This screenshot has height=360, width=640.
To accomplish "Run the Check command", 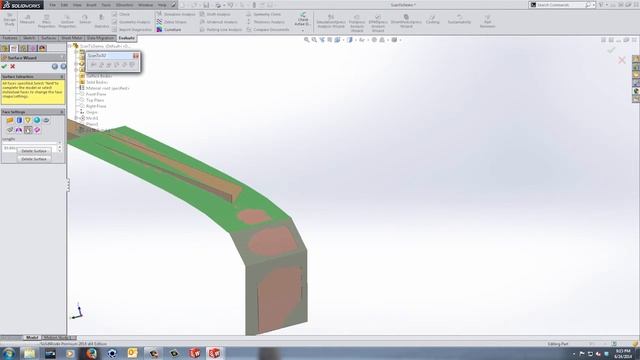I will pyautogui.click(x=121, y=14).
